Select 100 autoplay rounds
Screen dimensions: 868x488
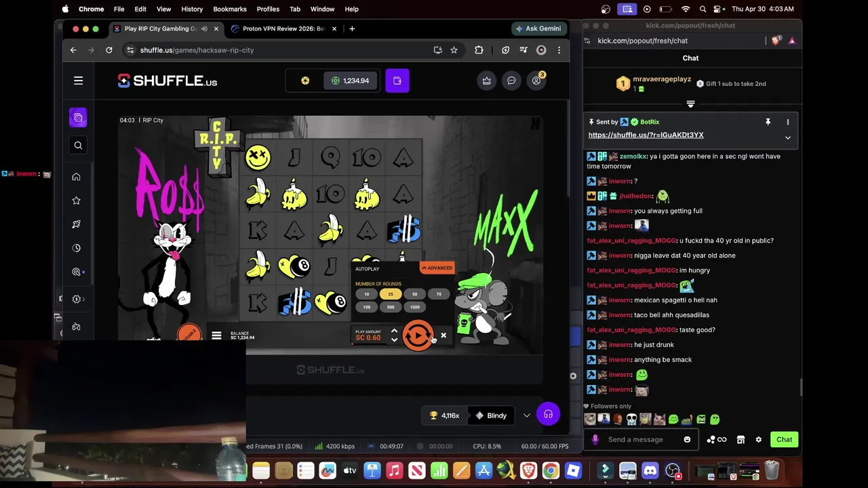click(367, 307)
